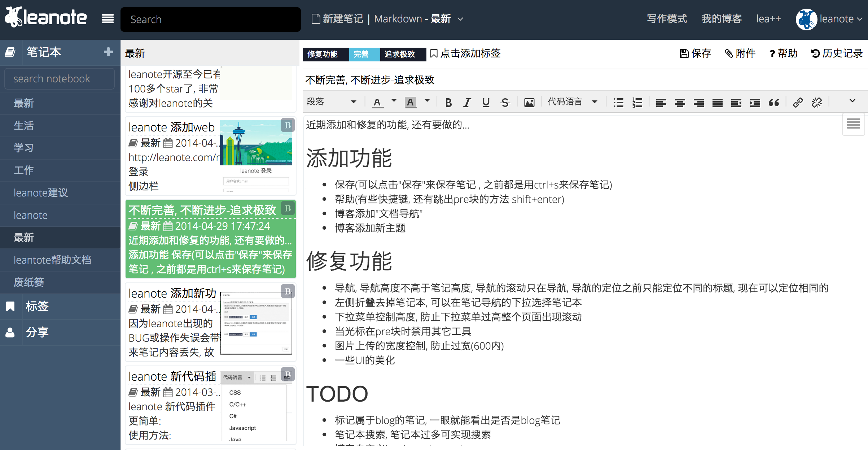The width and height of the screenshot is (868, 450).
Task: Add a new notebook with plus icon
Action: (108, 52)
